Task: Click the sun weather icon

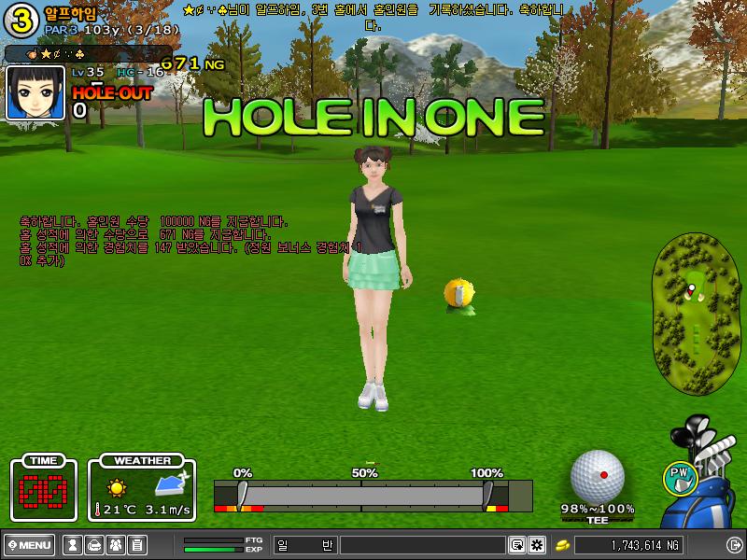Action: tap(117, 488)
